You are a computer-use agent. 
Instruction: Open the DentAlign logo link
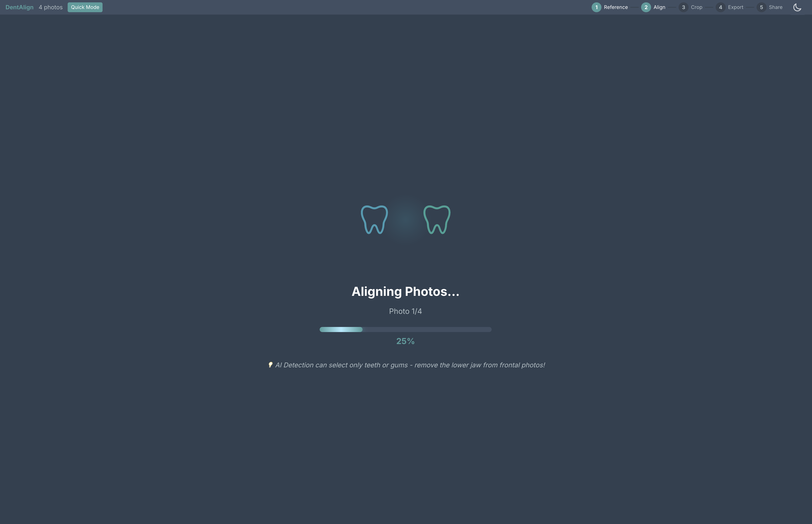point(19,7)
